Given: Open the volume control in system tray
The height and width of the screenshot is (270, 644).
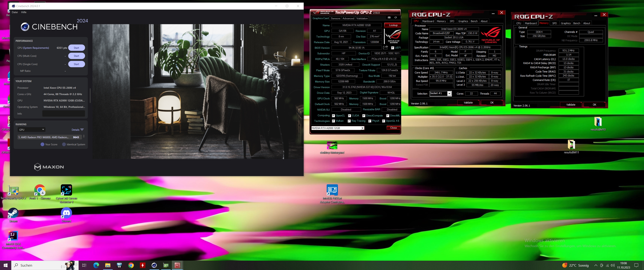Looking at the screenshot, I should click(x=613, y=265).
